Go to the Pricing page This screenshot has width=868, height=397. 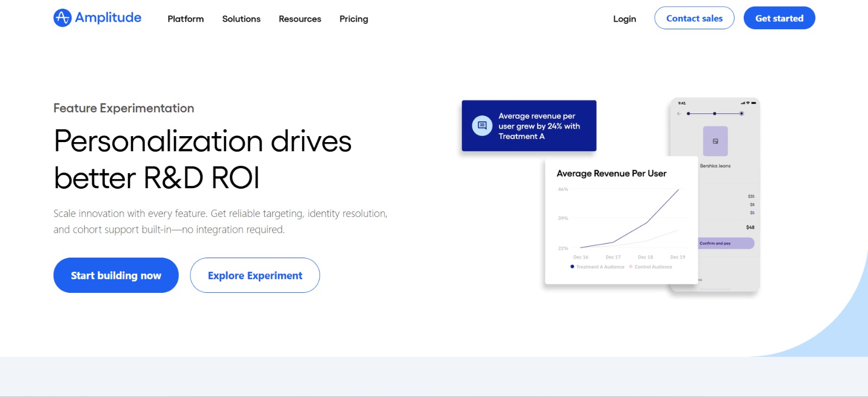pyautogui.click(x=354, y=19)
